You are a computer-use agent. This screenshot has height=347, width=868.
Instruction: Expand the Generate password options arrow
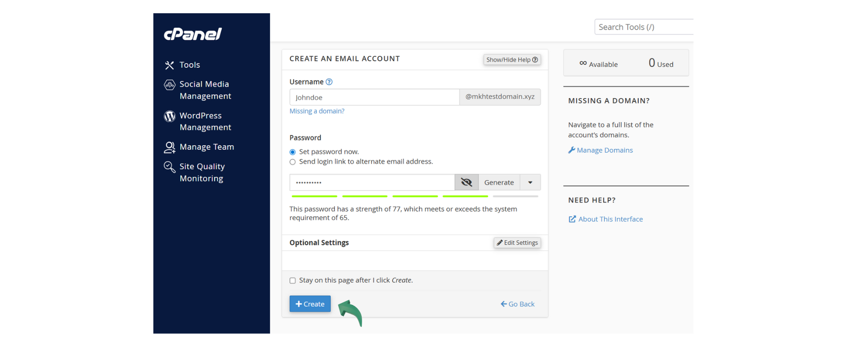click(530, 182)
